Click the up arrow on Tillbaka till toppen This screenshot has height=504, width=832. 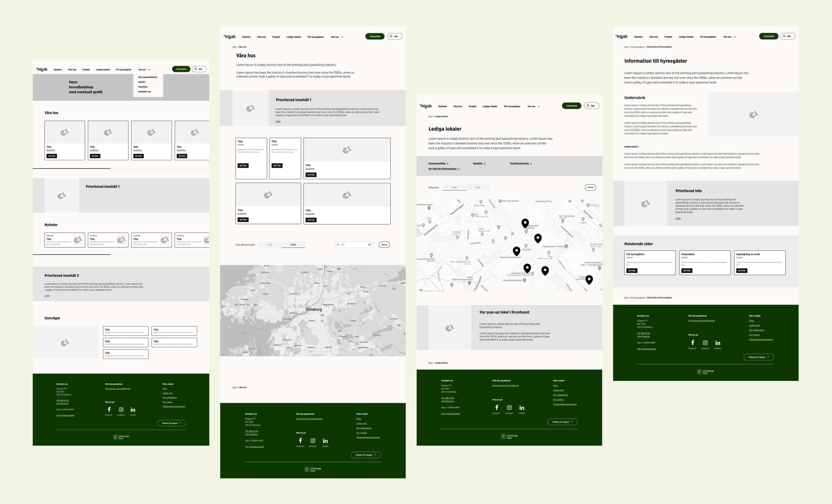181,423
